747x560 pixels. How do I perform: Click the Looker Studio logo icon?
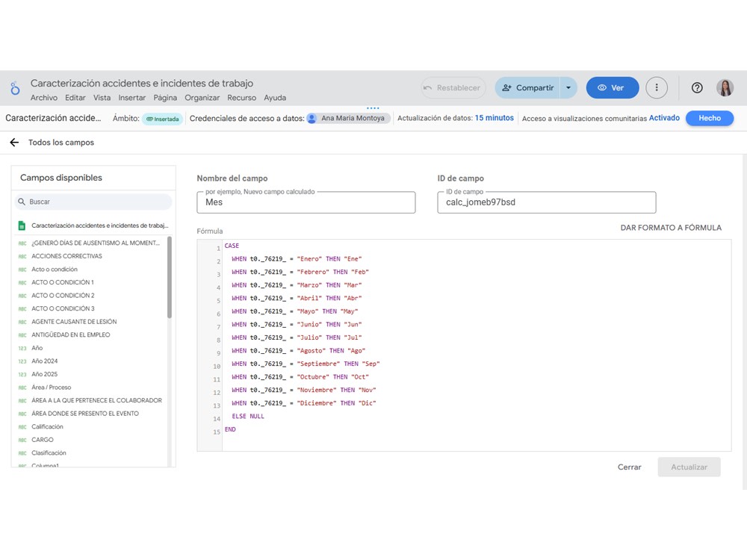[x=15, y=88]
